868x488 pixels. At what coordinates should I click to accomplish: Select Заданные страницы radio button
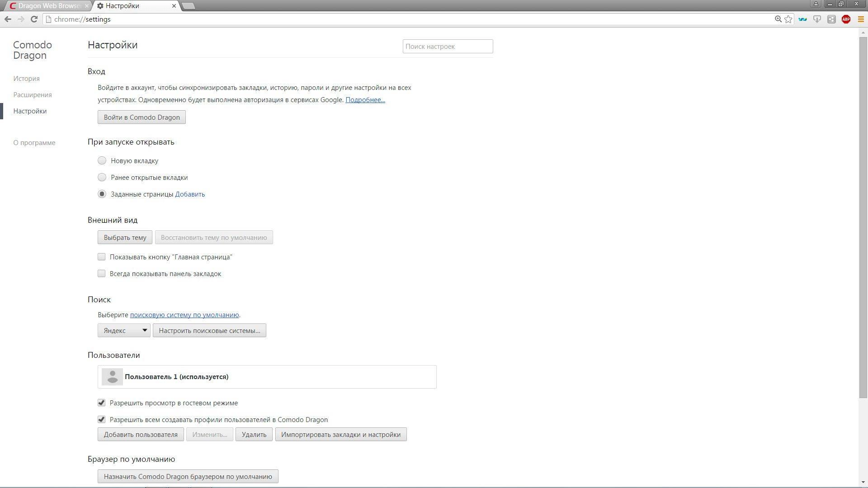[x=102, y=194]
